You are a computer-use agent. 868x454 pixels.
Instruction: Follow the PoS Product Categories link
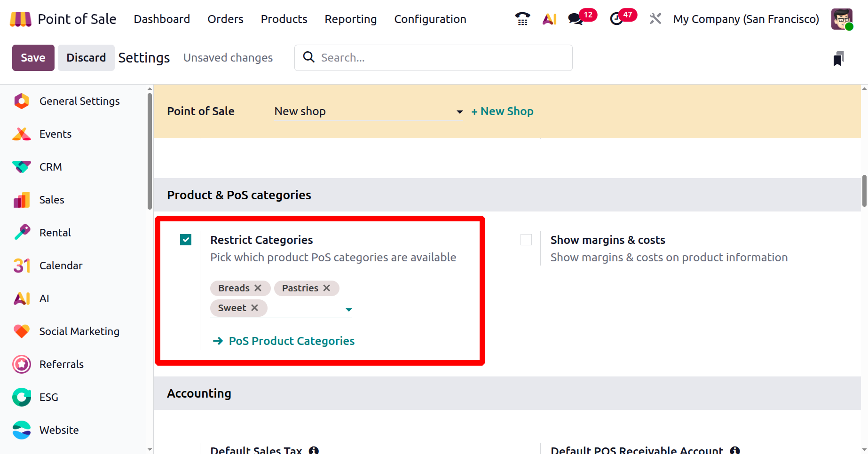pos(292,341)
